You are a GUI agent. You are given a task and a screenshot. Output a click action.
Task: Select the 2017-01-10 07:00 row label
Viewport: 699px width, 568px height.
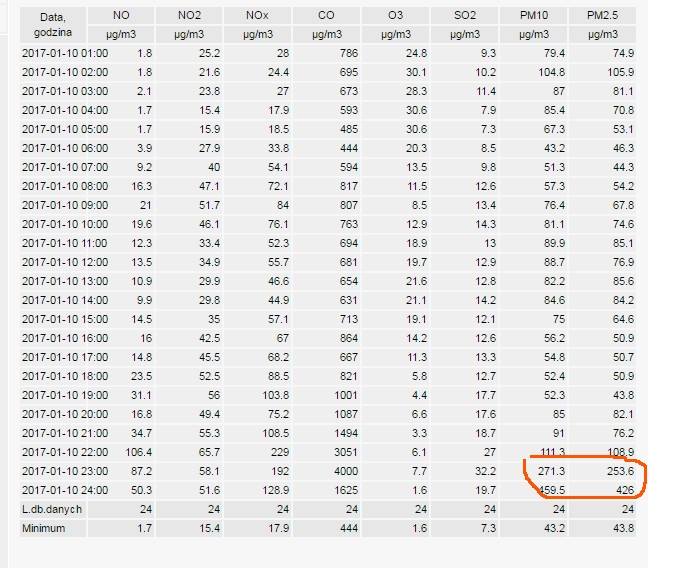coord(65,168)
